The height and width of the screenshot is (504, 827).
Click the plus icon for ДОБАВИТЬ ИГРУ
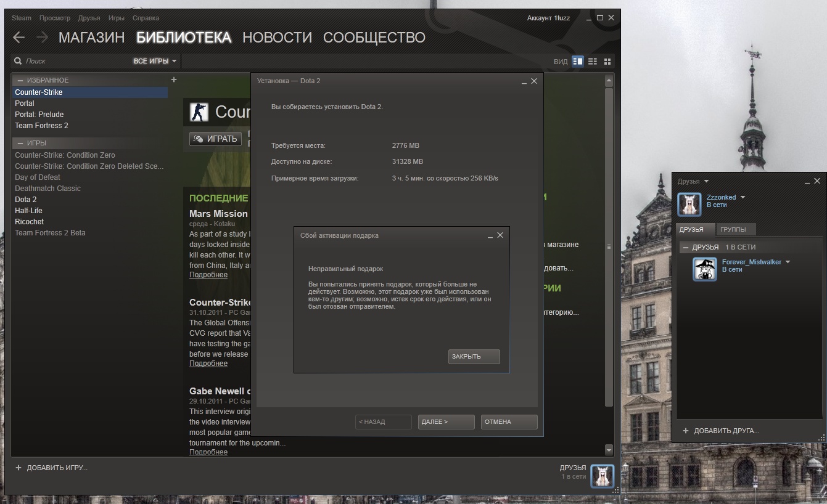pyautogui.click(x=19, y=468)
